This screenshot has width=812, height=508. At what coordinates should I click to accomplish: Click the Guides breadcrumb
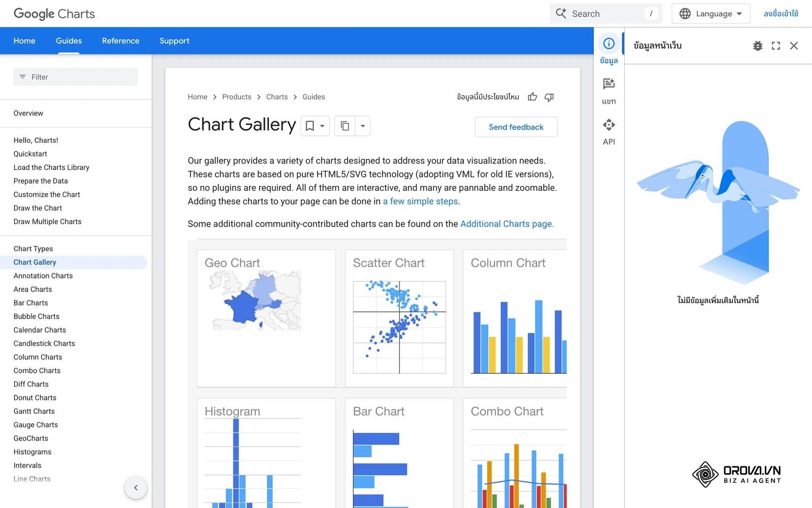click(314, 97)
